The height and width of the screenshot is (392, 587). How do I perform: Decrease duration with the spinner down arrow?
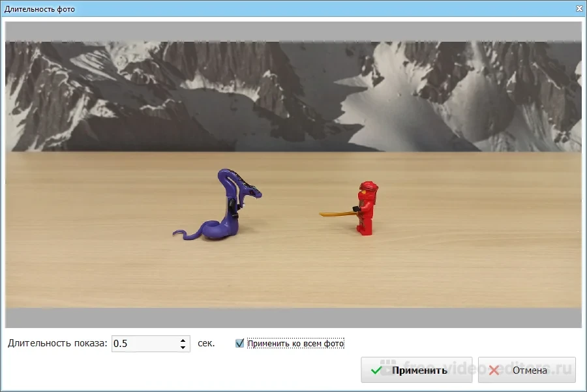pyautogui.click(x=183, y=347)
